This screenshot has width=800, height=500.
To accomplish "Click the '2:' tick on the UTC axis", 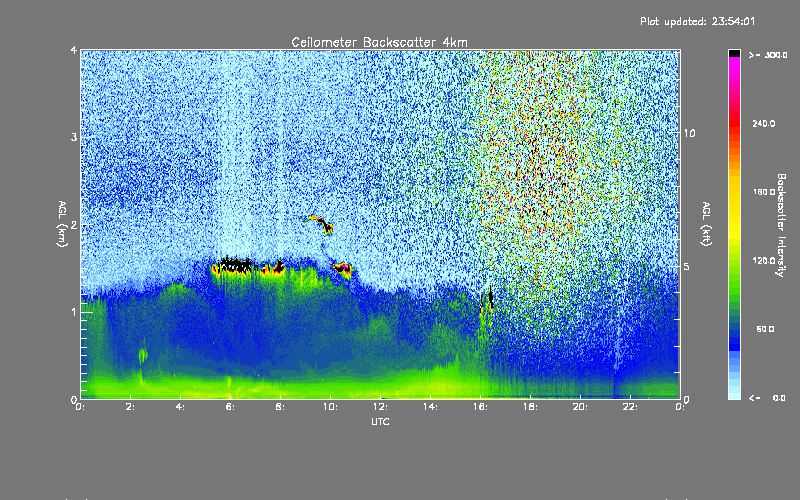I will tap(130, 407).
